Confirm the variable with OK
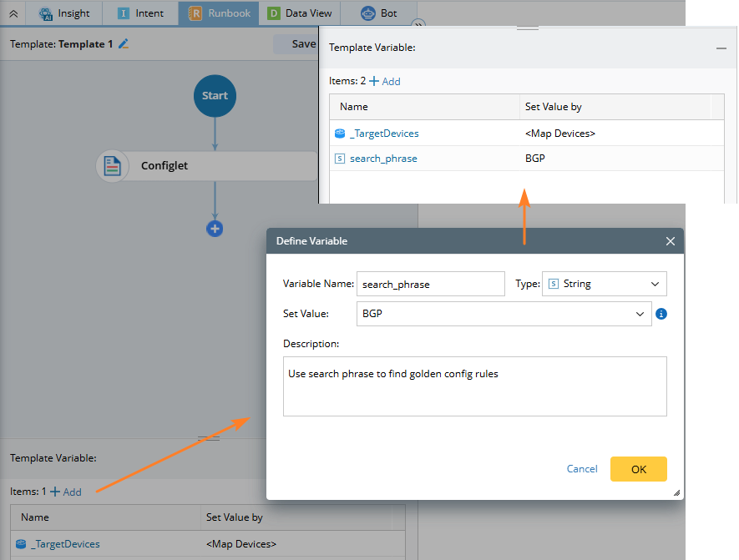739x560 pixels. point(638,469)
